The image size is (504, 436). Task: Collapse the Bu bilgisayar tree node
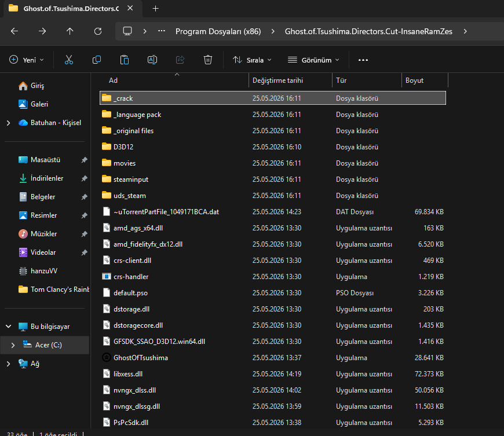[8, 327]
